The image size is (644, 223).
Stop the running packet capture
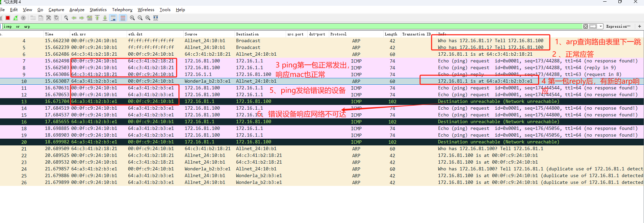click(x=8, y=18)
